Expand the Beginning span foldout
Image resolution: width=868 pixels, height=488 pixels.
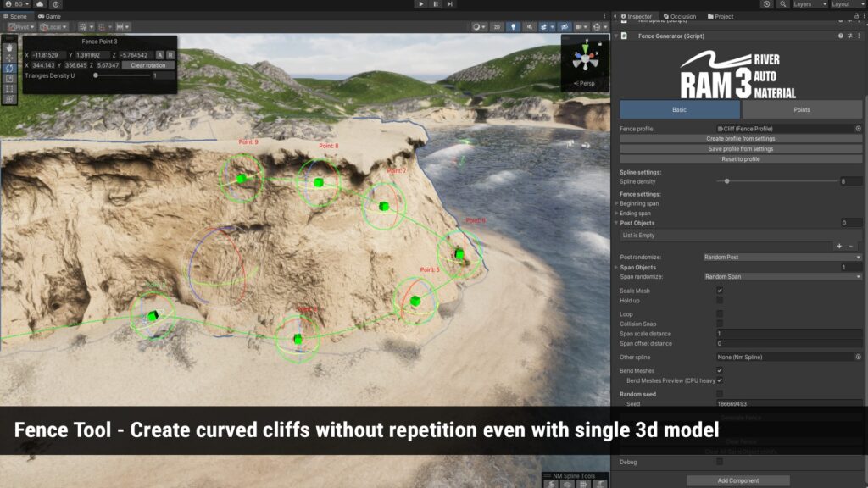[616, 203]
